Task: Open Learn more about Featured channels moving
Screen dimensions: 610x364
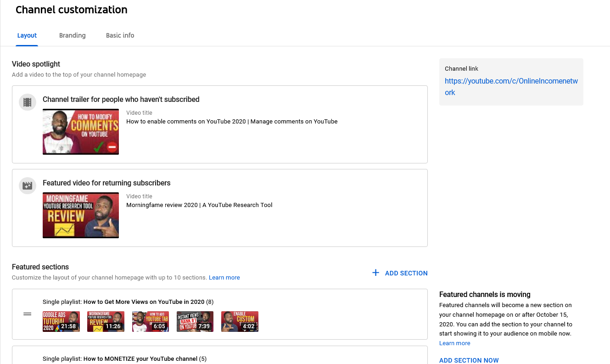Action: click(x=454, y=343)
